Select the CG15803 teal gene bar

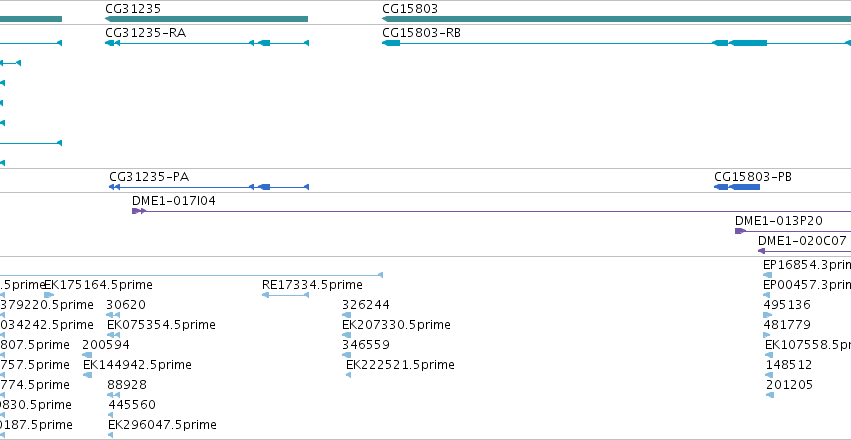coord(617,19)
